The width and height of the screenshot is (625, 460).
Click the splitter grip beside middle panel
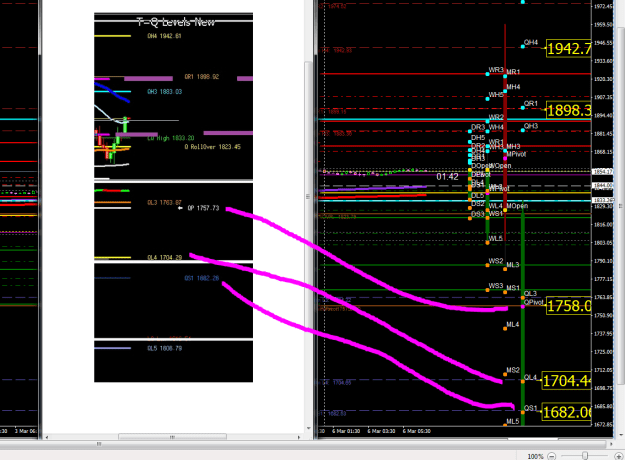coord(308,196)
